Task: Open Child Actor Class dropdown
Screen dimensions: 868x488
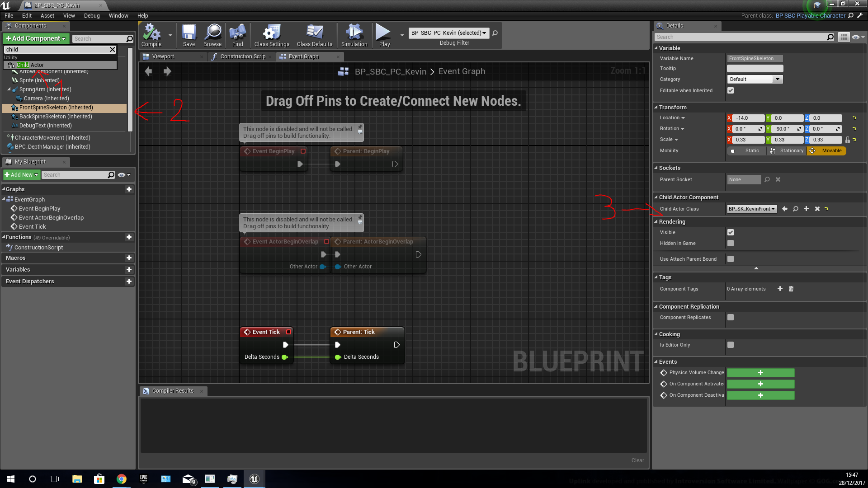Action: 752,209
